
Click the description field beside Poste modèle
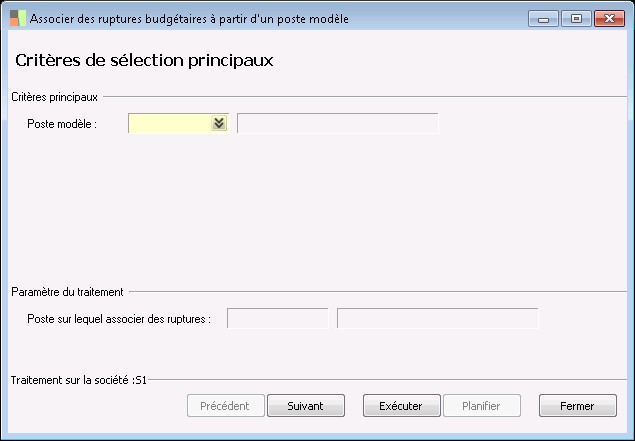pyautogui.click(x=337, y=123)
